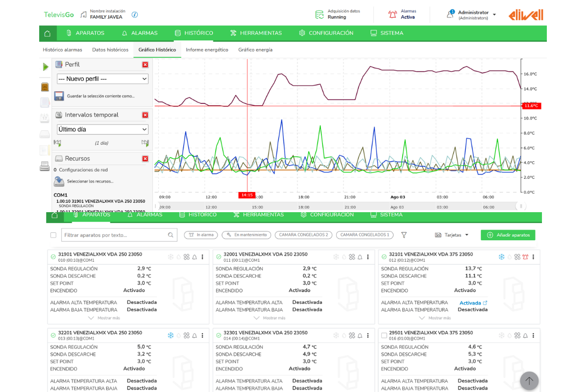Click the calendar icon of Intervalos temporal panel
The height and width of the screenshot is (392, 588).
59,115
